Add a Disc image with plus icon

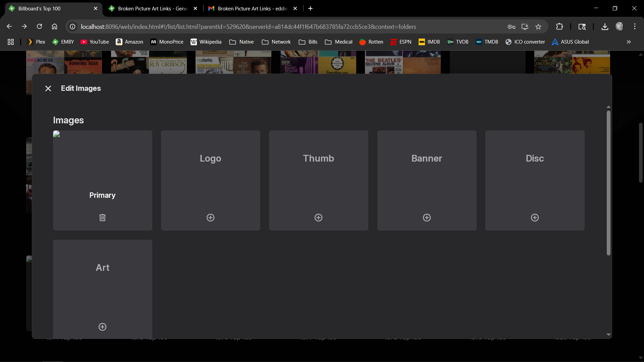(x=535, y=218)
